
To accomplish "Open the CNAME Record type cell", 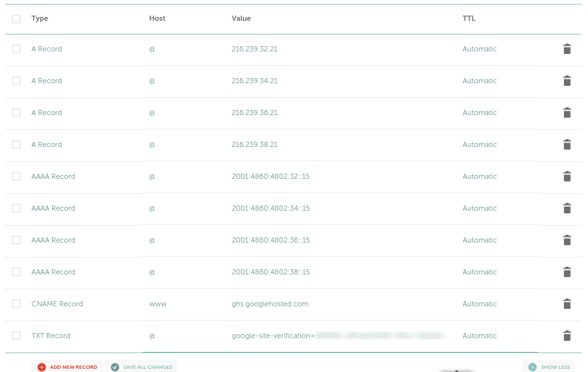I will pyautogui.click(x=57, y=304).
